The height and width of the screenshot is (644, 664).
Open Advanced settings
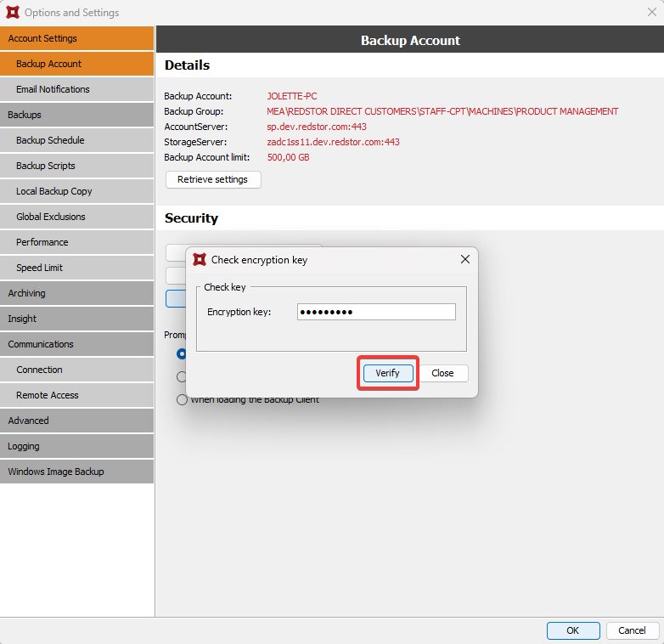(x=76, y=421)
